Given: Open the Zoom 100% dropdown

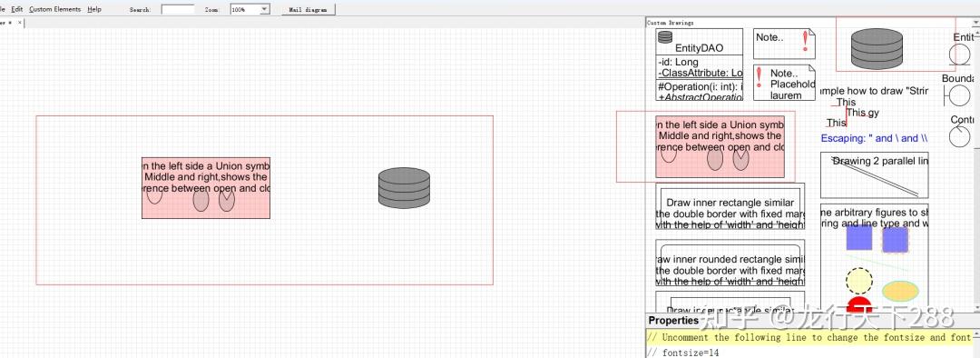Looking at the screenshot, I should click(250, 9).
